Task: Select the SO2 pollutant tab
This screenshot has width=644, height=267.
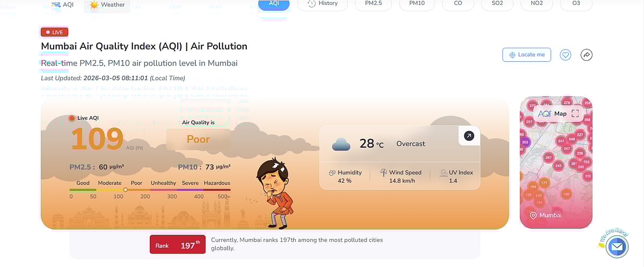Action: point(497,4)
